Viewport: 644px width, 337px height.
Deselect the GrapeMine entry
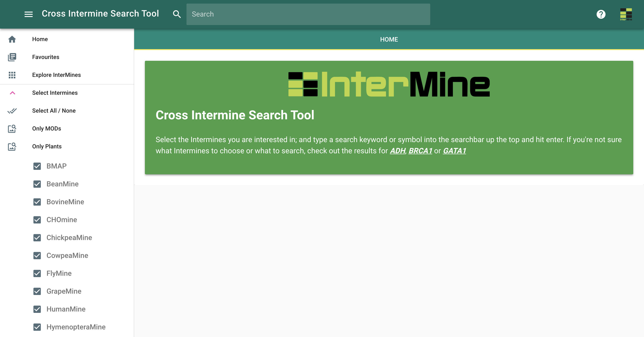click(37, 291)
